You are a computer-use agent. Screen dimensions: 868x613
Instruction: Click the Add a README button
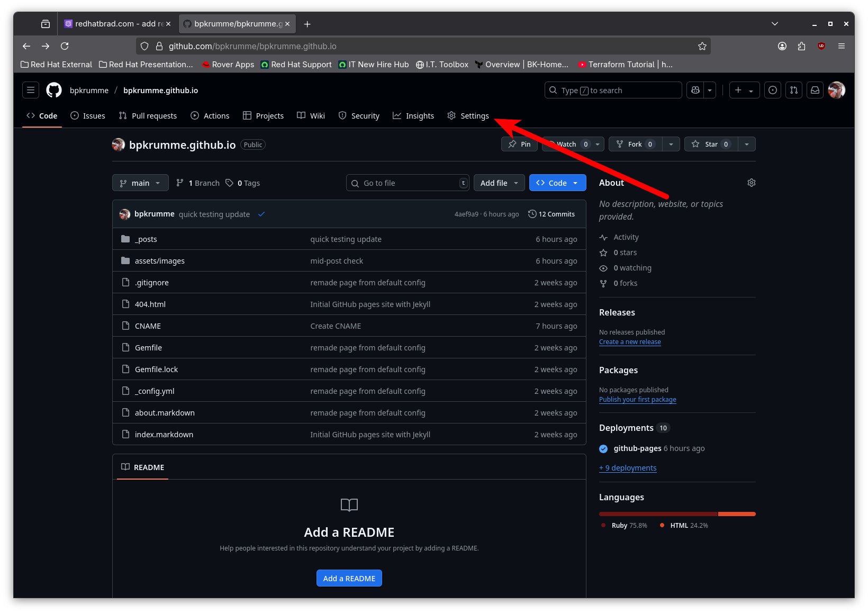[x=349, y=579]
